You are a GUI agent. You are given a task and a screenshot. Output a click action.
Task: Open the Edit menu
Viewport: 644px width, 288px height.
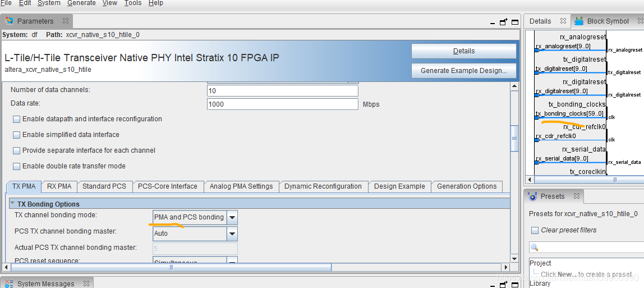[x=25, y=3]
